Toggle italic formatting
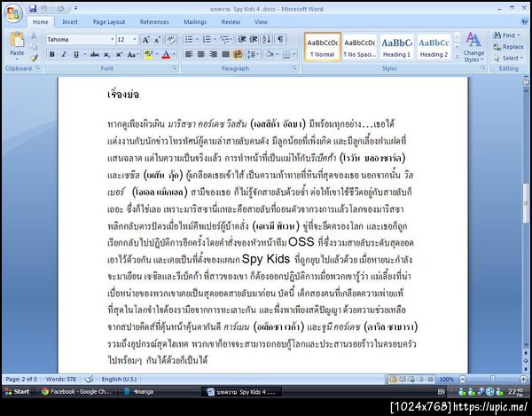Viewport: 532px width, 416px height. tap(64, 54)
